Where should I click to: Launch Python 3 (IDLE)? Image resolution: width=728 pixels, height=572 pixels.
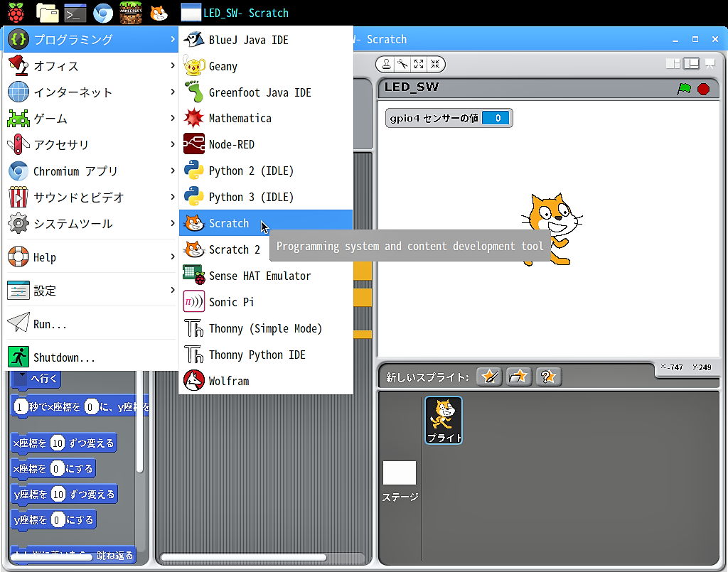266,197
